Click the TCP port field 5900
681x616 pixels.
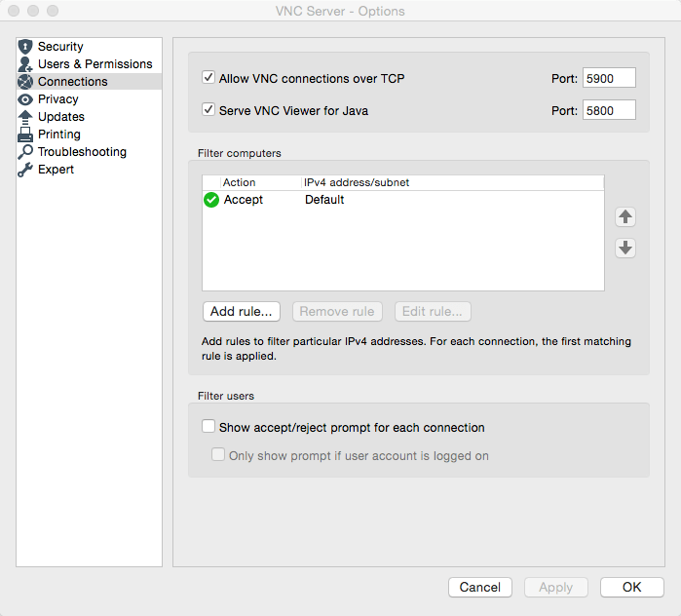pyautogui.click(x=609, y=78)
